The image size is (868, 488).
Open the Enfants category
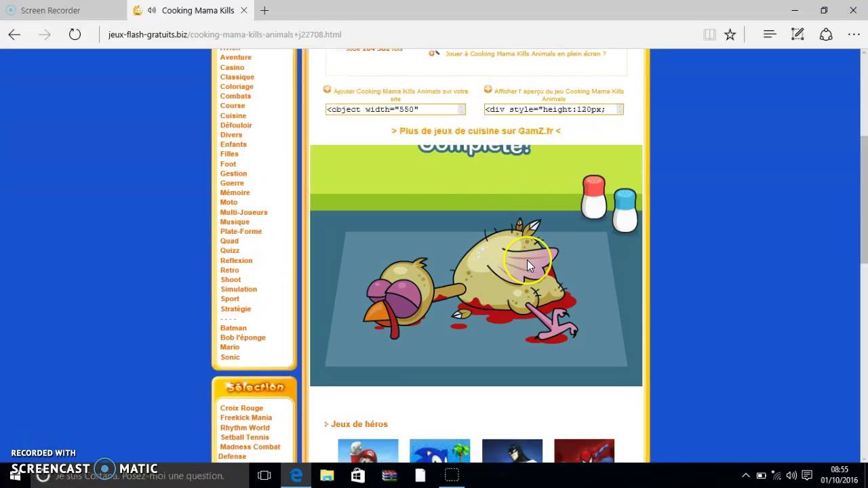(x=233, y=144)
